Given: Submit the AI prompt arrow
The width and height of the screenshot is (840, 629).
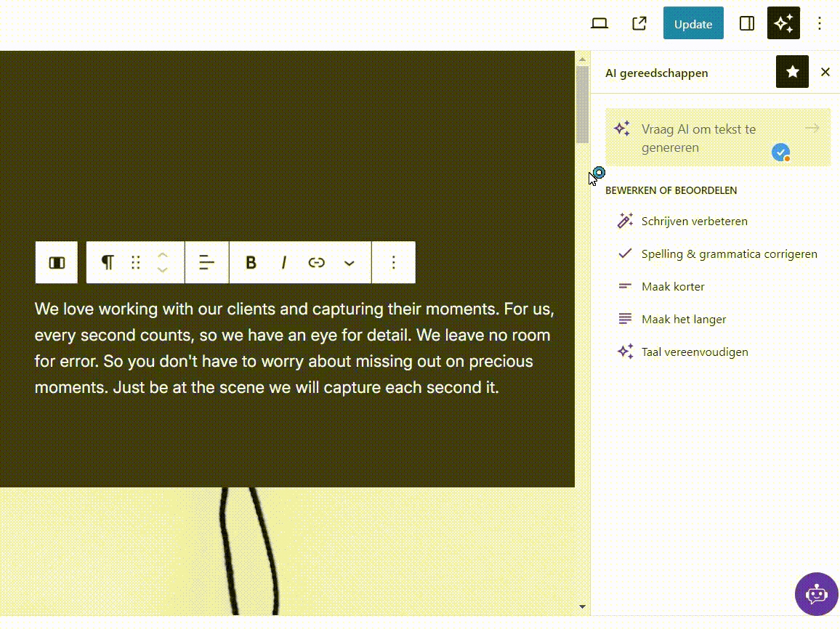Looking at the screenshot, I should [812, 128].
